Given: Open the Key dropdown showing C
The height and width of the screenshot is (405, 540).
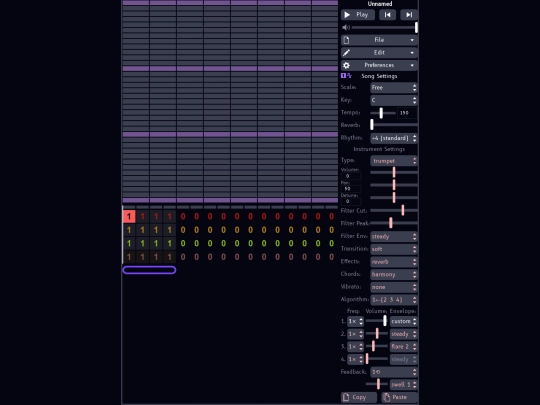Looking at the screenshot, I should coord(394,100).
